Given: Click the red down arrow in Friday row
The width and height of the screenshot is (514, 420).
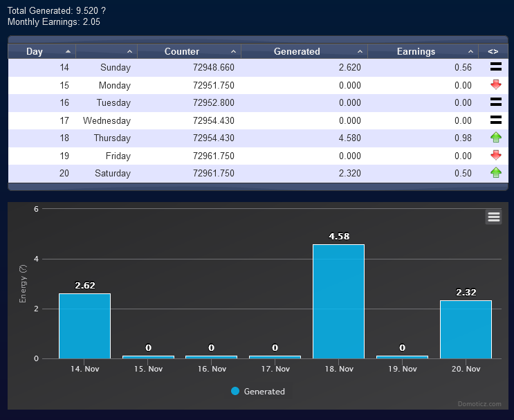Looking at the screenshot, I should [495, 155].
